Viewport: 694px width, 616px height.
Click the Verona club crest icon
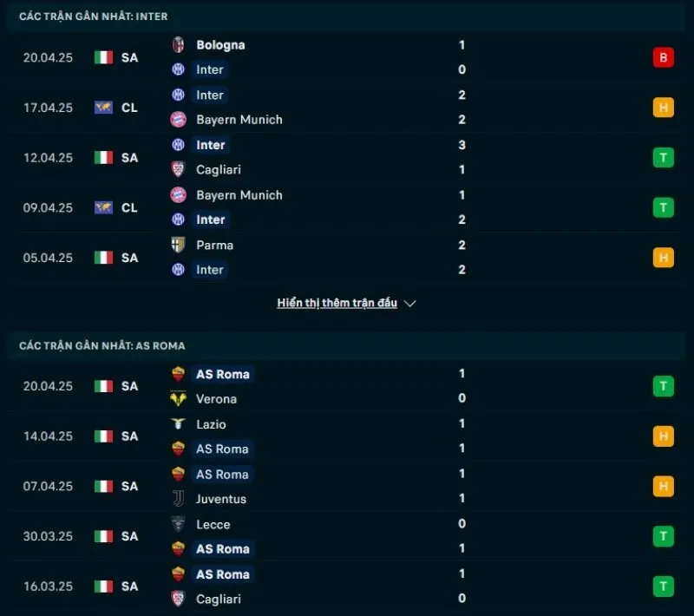point(180,399)
